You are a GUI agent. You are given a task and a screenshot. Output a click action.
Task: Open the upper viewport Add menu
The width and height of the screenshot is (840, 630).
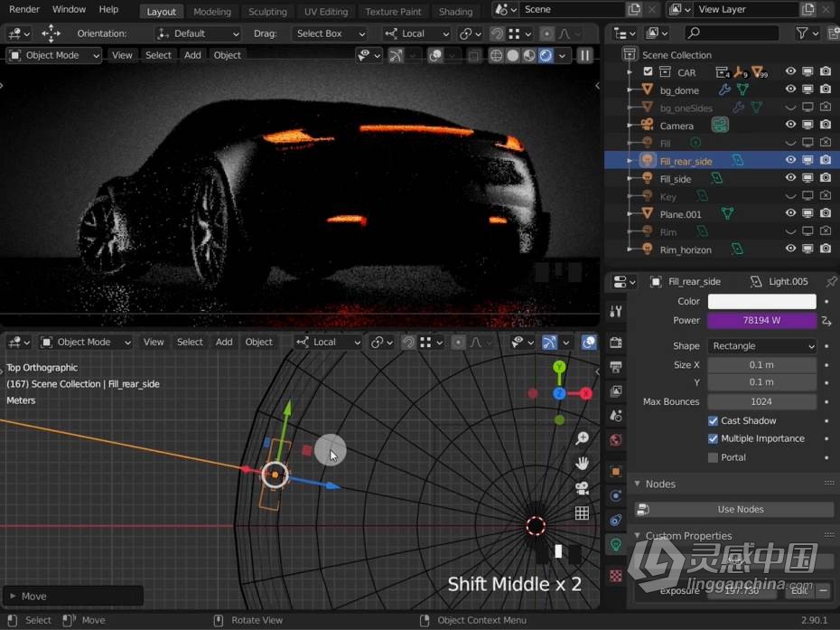[x=192, y=55]
